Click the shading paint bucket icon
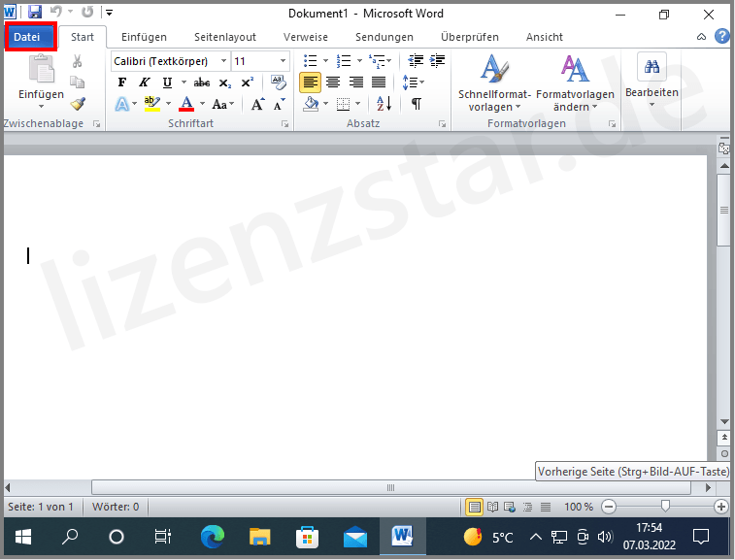This screenshot has width=735, height=560. click(x=311, y=104)
